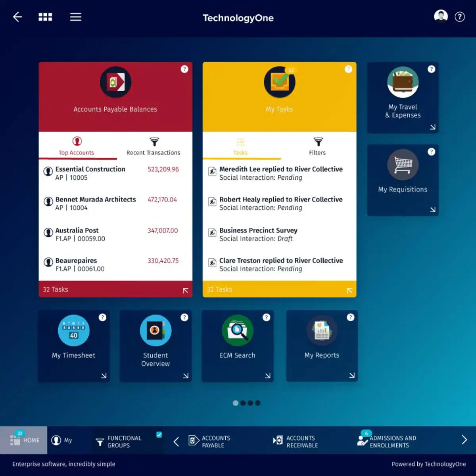
Task: Click the Accounts Payable Balances card icon
Action: point(115,82)
